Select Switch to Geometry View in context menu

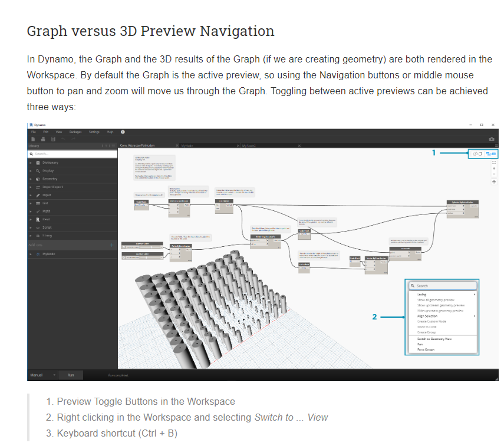pos(435,339)
